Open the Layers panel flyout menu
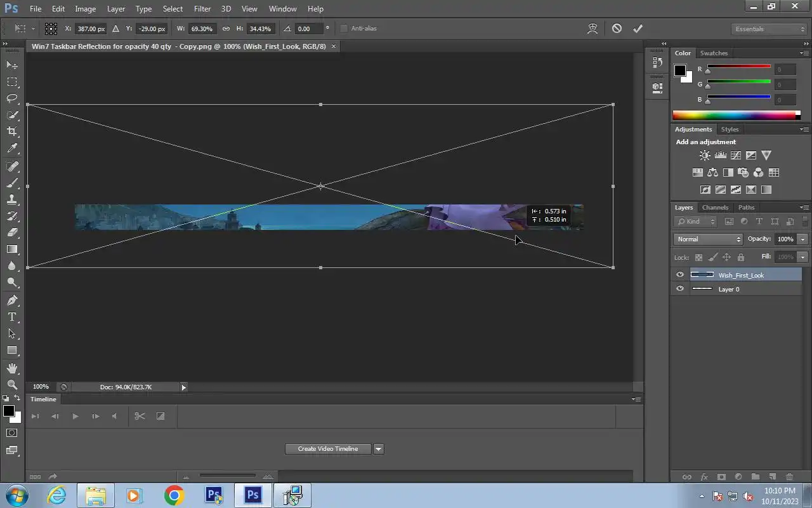812x508 pixels. [804, 208]
